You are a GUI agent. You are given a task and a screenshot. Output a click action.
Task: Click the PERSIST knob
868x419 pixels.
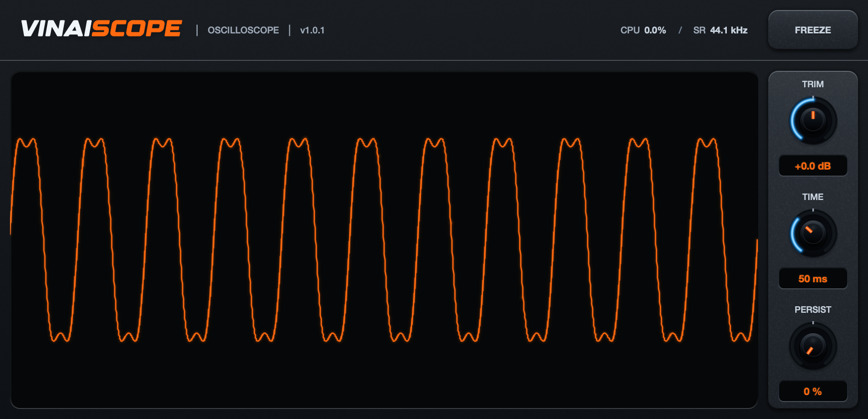[x=813, y=346]
